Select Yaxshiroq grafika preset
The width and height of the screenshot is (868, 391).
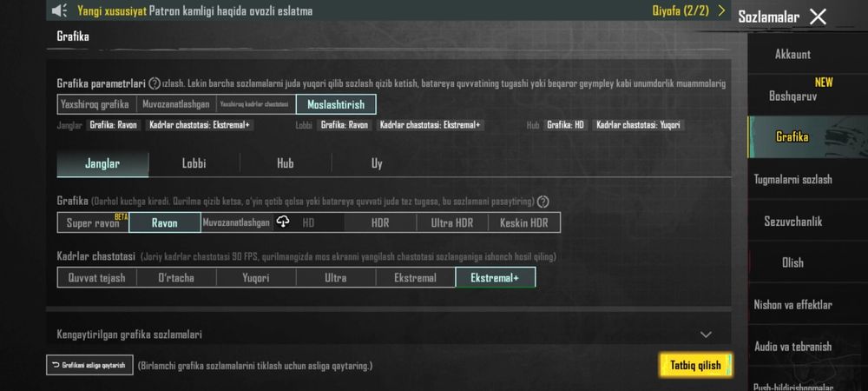click(95, 104)
